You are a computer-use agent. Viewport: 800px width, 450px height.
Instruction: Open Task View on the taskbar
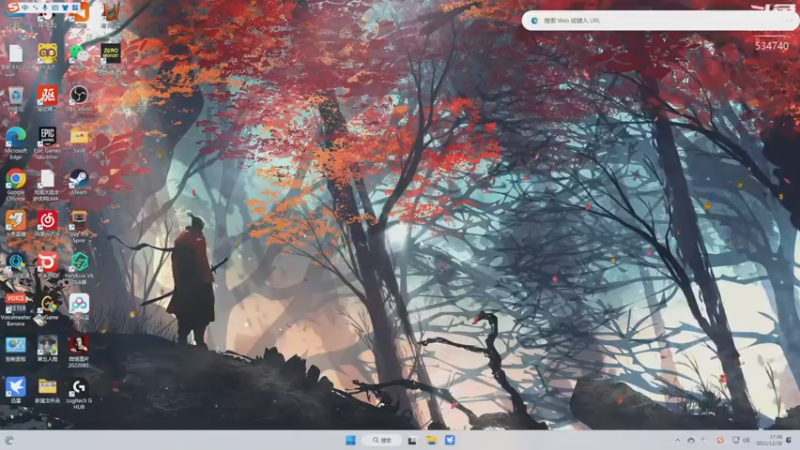(412, 440)
